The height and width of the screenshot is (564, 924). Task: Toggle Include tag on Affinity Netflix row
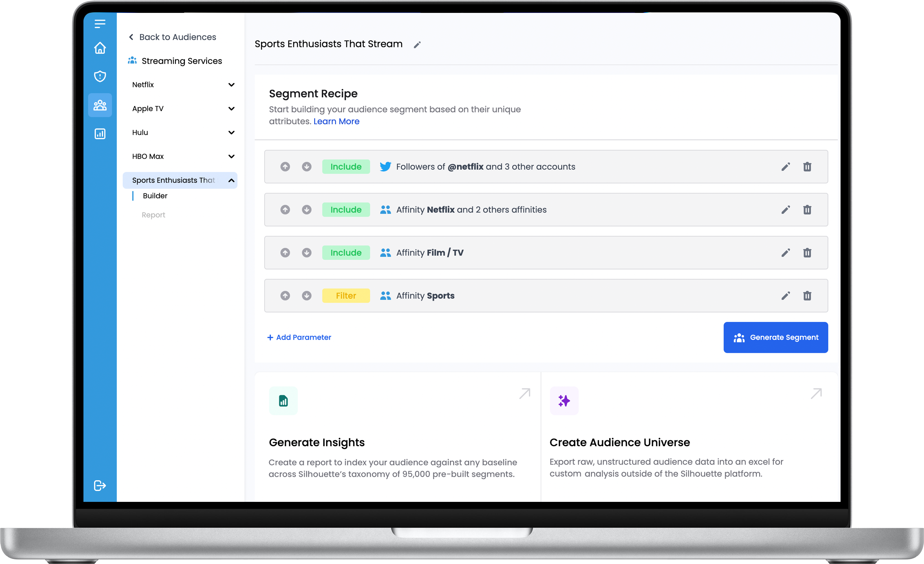coord(346,210)
